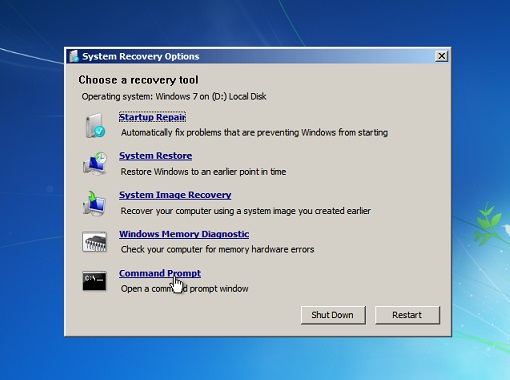Screen dimensions: 510x380
Task: Click the Restart button
Action: [x=407, y=315]
